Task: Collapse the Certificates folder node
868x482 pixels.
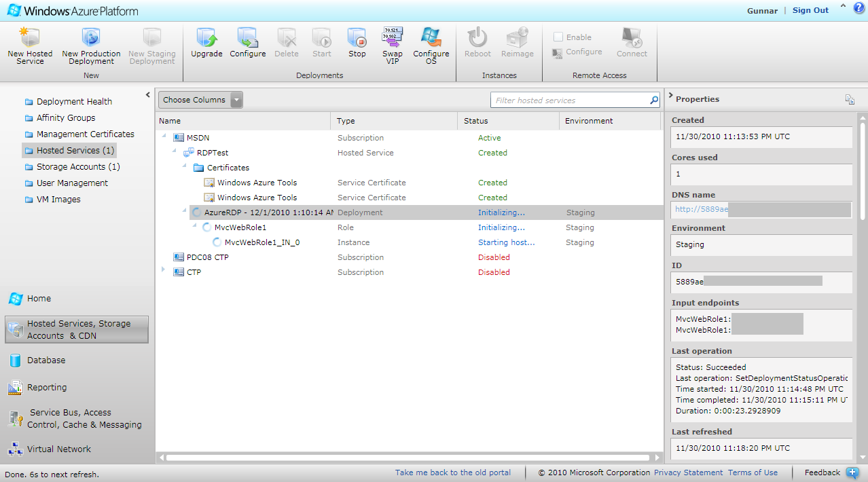Action: click(185, 167)
